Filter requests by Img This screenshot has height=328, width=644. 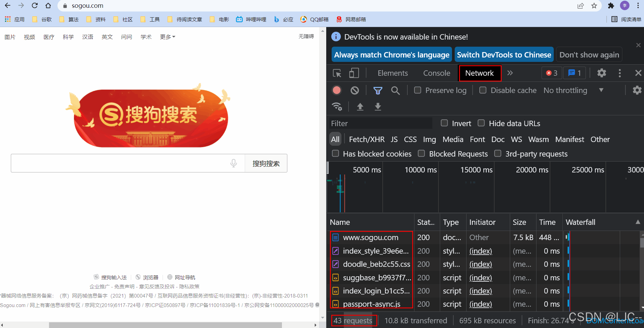(x=429, y=139)
